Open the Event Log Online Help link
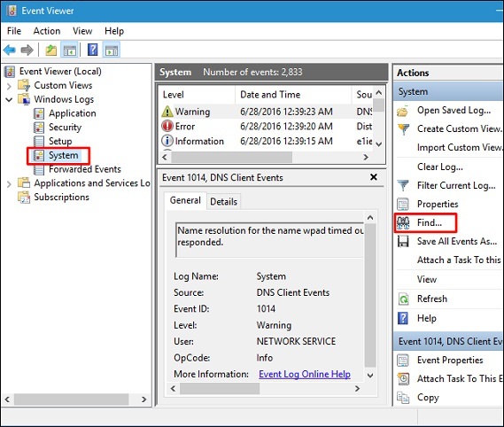Image resolution: width=504 pixels, height=427 pixels. coord(305,374)
